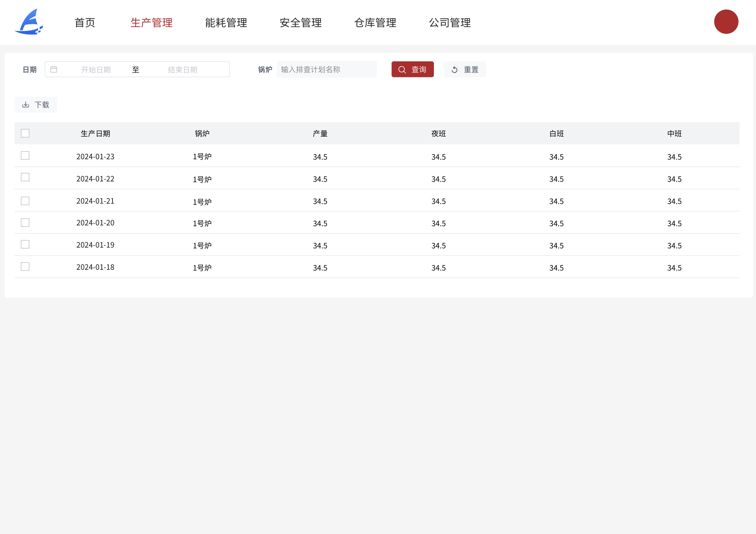Screen dimensions: 756x534
Task: Tick the checkbox for 2024-01-18
Action: click(25, 267)
